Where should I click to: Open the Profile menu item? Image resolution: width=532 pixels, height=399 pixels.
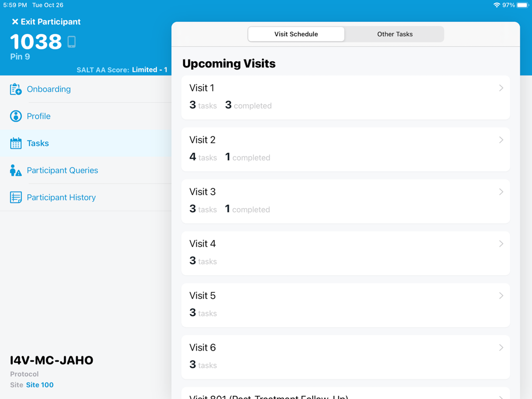tap(86, 116)
